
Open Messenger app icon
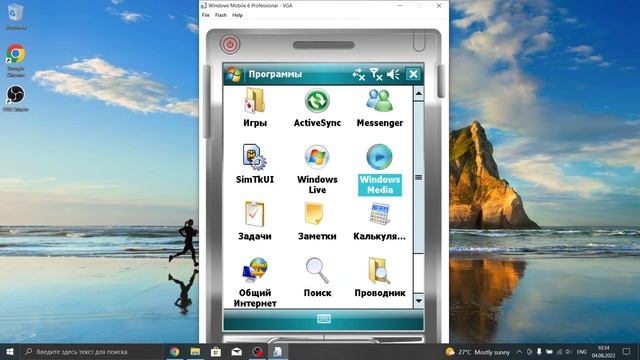pos(380,101)
